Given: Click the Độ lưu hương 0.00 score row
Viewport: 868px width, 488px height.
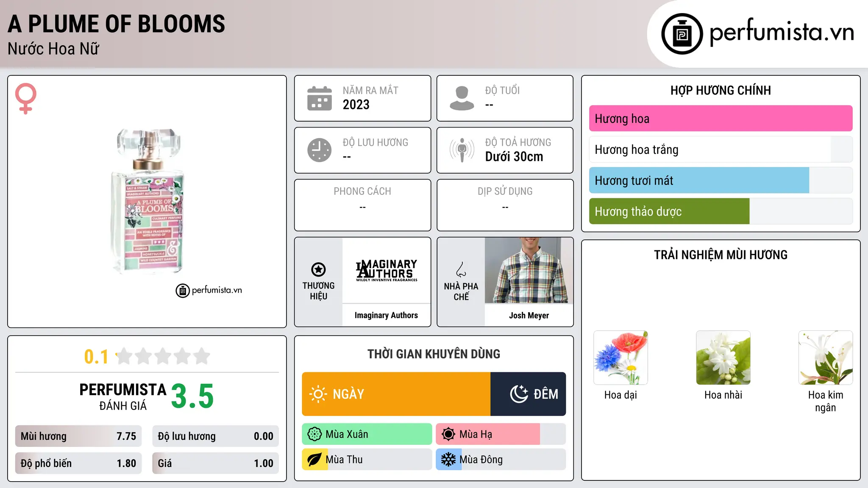Looking at the screenshot, I should tap(216, 436).
